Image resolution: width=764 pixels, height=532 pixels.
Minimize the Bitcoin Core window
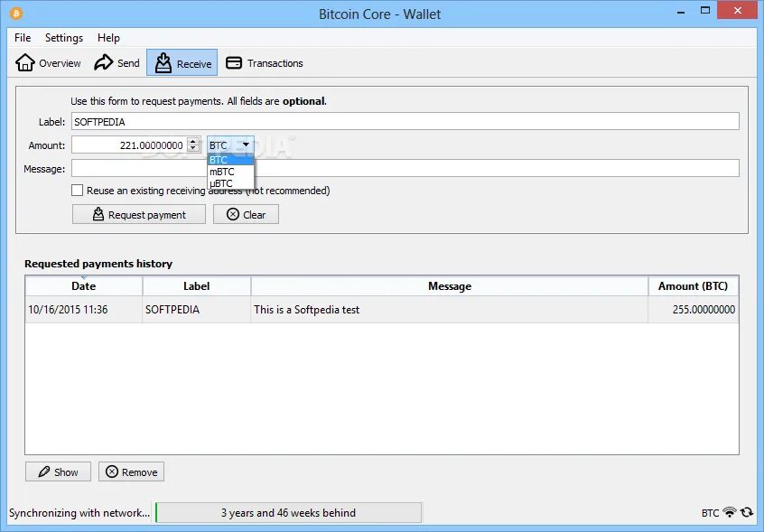[681, 12]
